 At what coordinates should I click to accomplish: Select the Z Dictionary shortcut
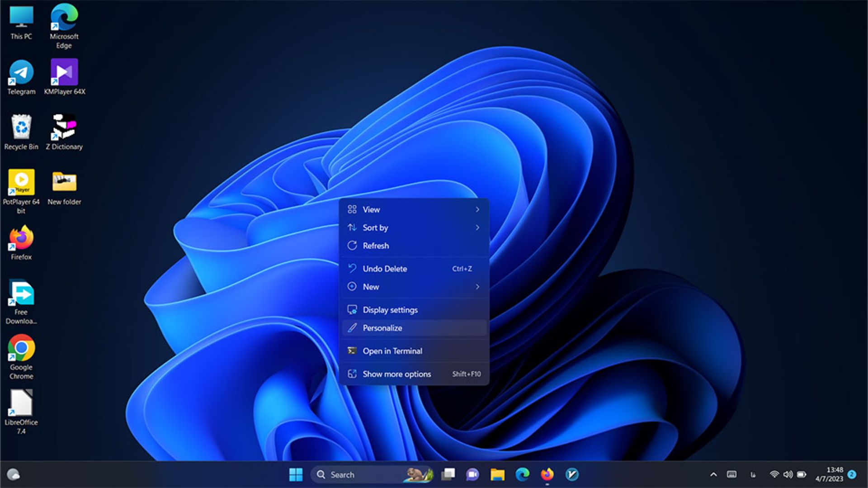[x=64, y=128]
